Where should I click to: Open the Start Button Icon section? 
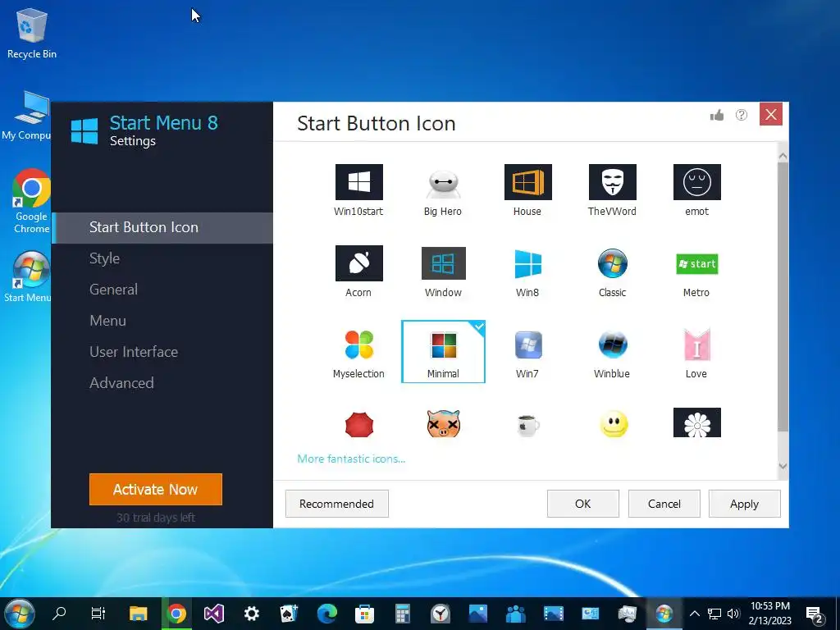162,228
